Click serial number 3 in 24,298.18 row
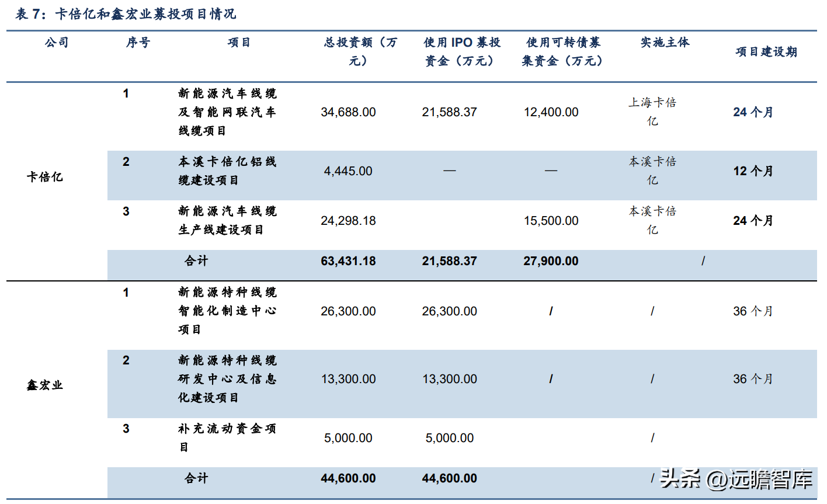This screenshot has width=827, height=504. [126, 211]
